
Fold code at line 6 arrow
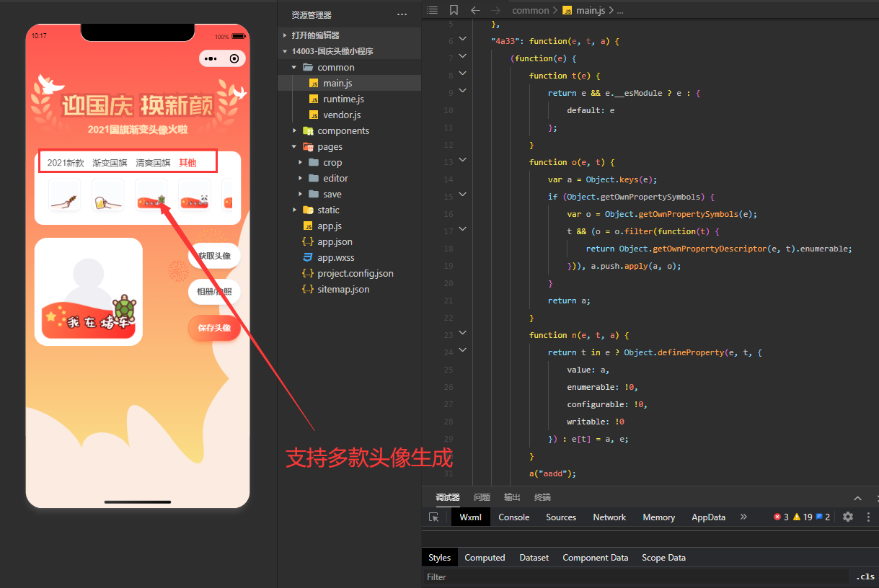pyautogui.click(x=463, y=39)
